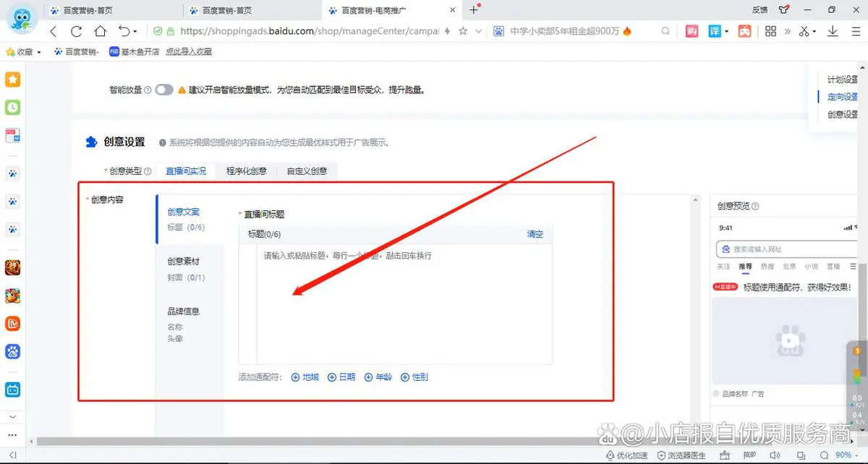
Task: Click into the 直播间标题 text input area
Action: (x=404, y=304)
